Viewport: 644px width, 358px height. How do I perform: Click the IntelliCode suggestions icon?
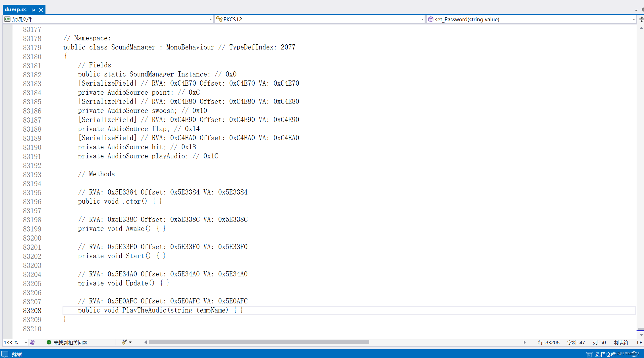[x=32, y=342]
